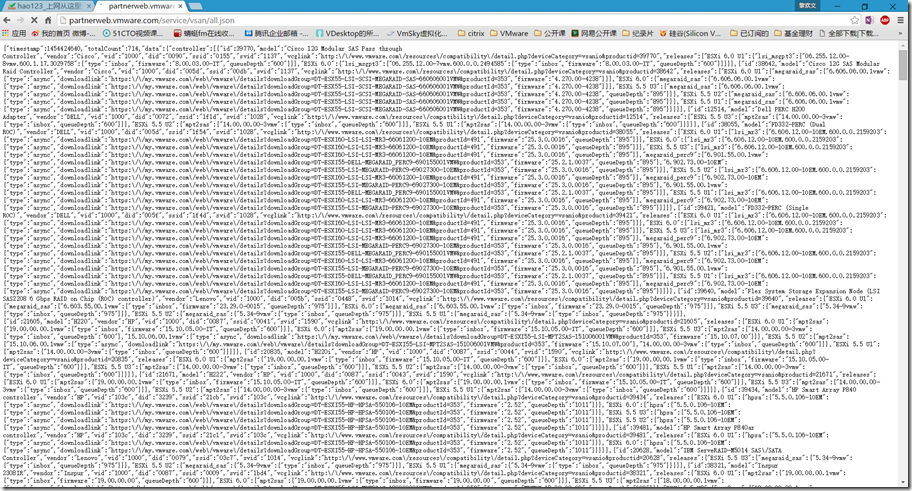912x491 pixels.
Task: Open the 腾讯企业邮箱 bookmark
Action: click(x=277, y=33)
